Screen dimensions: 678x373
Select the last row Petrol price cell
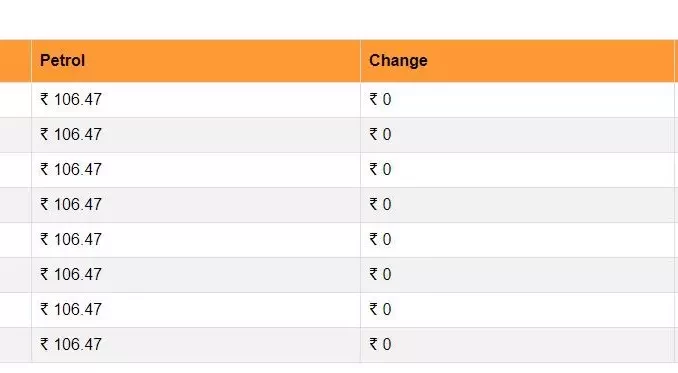click(x=196, y=345)
